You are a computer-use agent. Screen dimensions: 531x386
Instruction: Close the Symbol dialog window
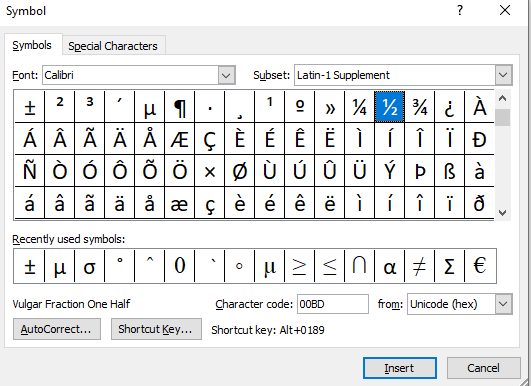click(505, 10)
